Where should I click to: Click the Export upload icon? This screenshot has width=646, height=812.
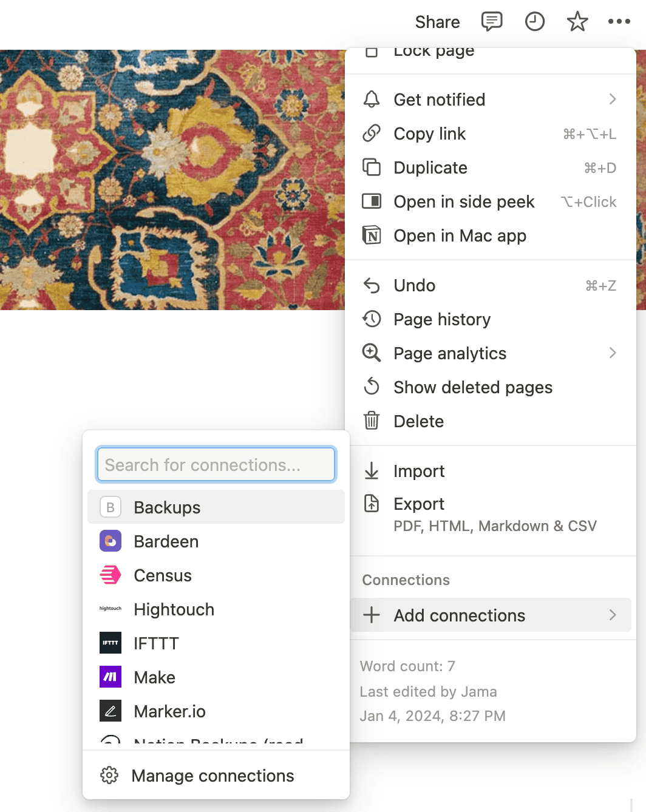point(372,504)
